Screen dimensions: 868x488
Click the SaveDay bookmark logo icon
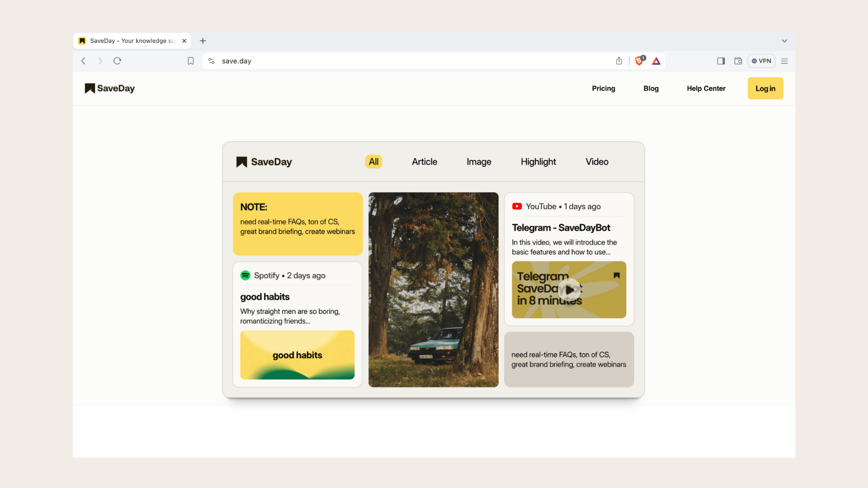pos(89,88)
